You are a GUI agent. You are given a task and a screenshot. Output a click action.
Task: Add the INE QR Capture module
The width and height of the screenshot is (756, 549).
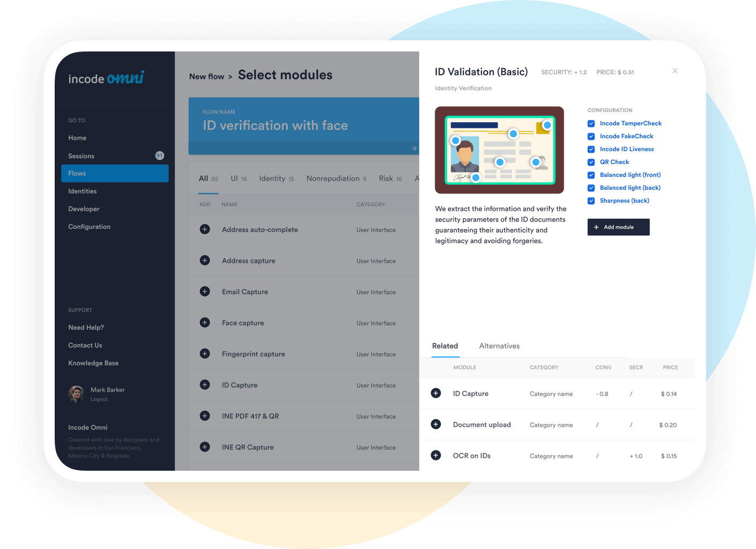(205, 447)
